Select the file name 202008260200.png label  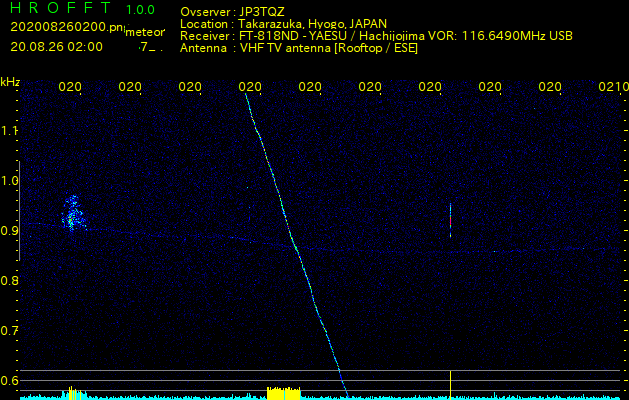point(68,27)
